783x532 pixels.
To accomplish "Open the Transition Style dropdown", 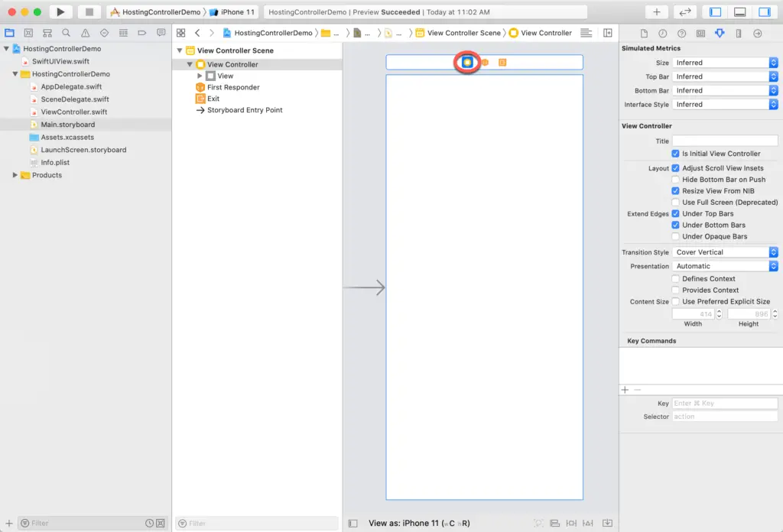I will tap(725, 252).
